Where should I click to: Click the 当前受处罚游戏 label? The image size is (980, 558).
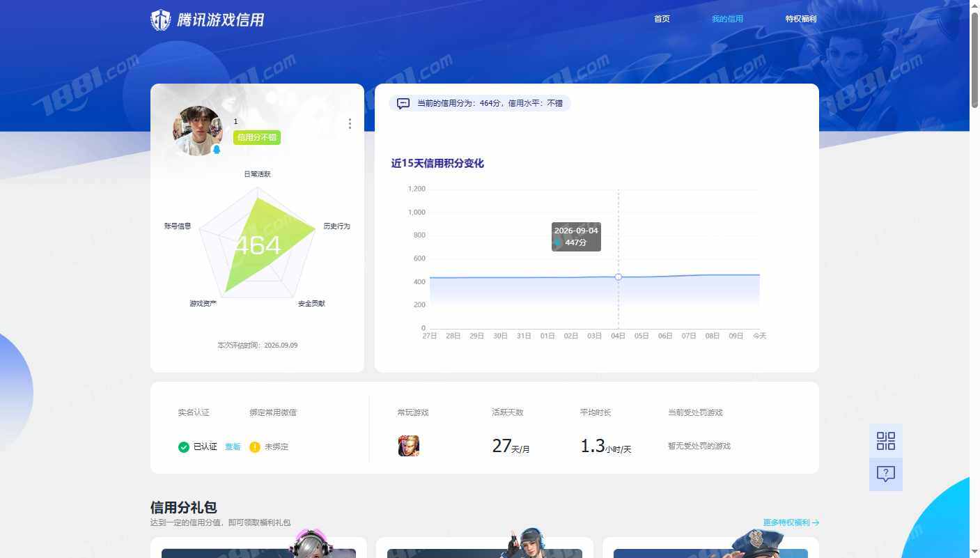[695, 413]
